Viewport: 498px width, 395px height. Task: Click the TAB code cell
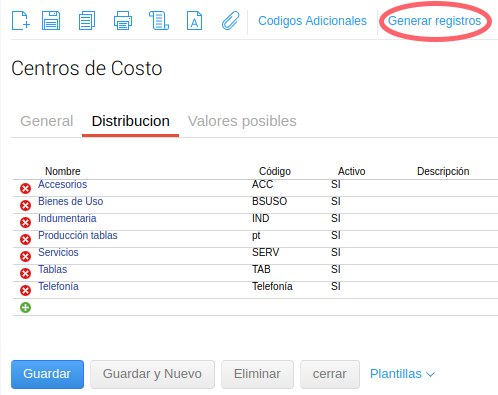tap(261, 269)
